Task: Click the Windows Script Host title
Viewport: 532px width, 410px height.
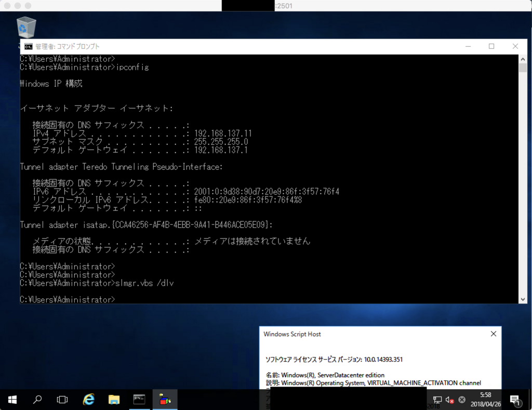Action: click(292, 334)
